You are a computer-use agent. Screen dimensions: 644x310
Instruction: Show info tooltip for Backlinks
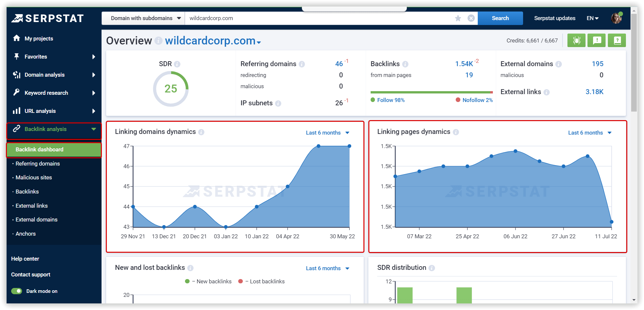pyautogui.click(x=405, y=64)
